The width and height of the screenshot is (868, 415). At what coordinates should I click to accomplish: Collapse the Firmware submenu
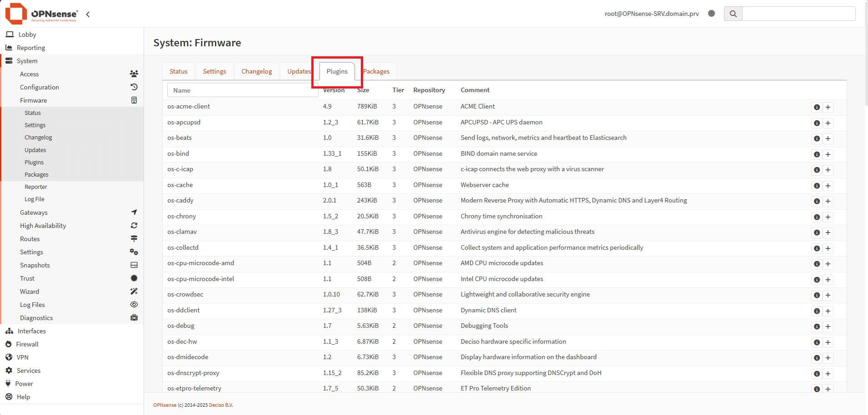click(73, 100)
